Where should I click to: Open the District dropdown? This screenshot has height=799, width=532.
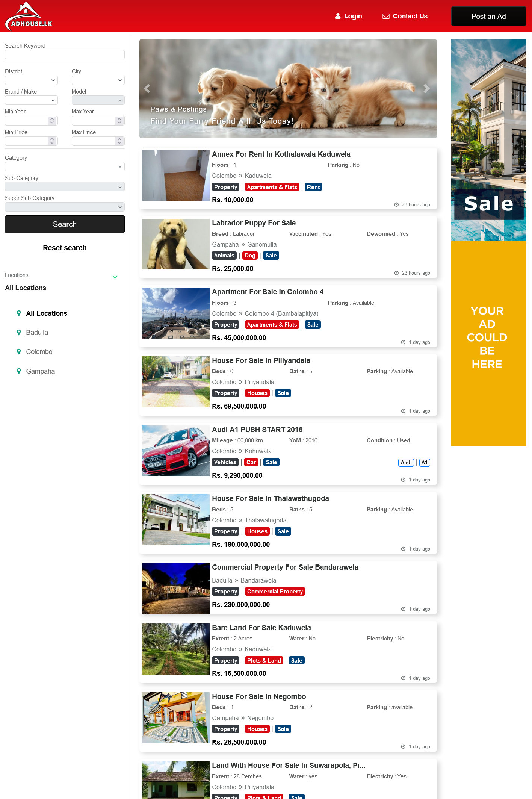(31, 80)
